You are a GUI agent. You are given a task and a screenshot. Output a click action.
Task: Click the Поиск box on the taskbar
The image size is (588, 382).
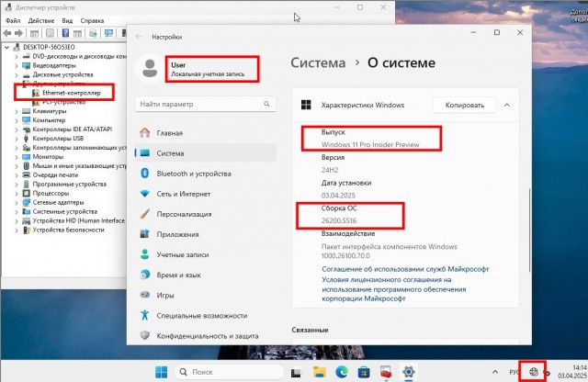click(229, 372)
